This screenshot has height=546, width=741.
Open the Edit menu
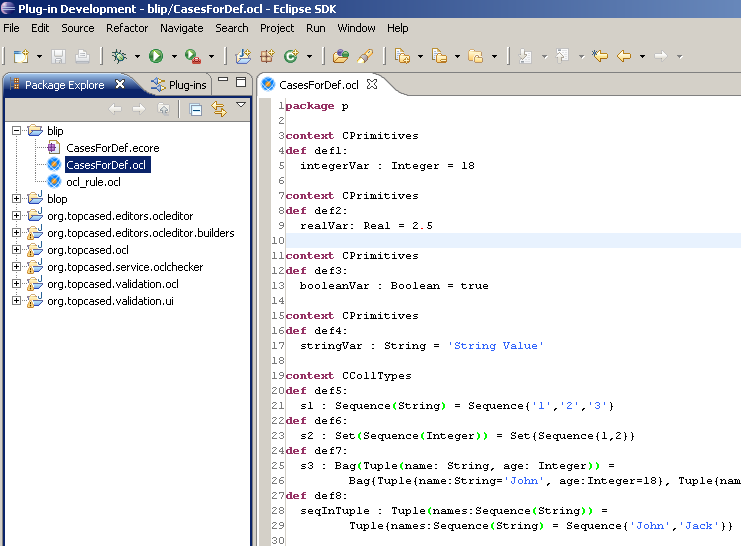pos(40,28)
